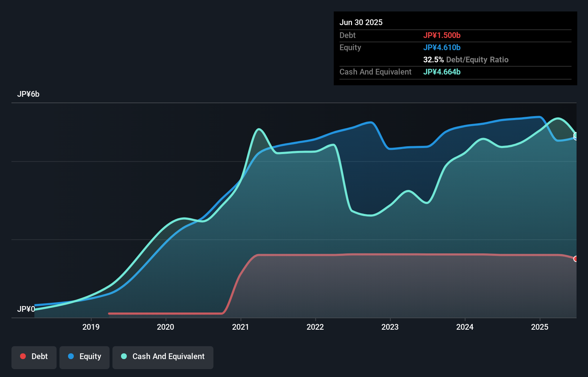Viewport: 588px width, 377px height.
Task: Toggle the Debt series visibility
Action: point(34,356)
